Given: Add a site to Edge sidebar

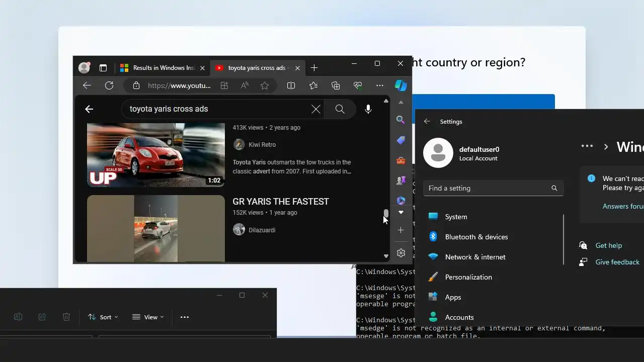Looking at the screenshot, I should tap(401, 230).
